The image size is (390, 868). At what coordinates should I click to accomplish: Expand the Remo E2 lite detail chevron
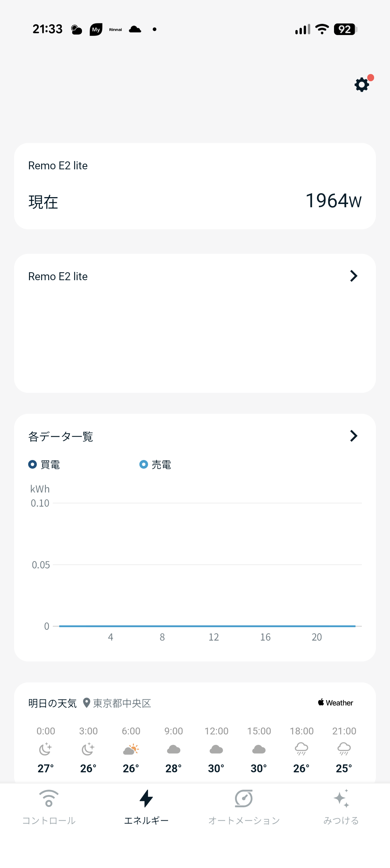354,276
